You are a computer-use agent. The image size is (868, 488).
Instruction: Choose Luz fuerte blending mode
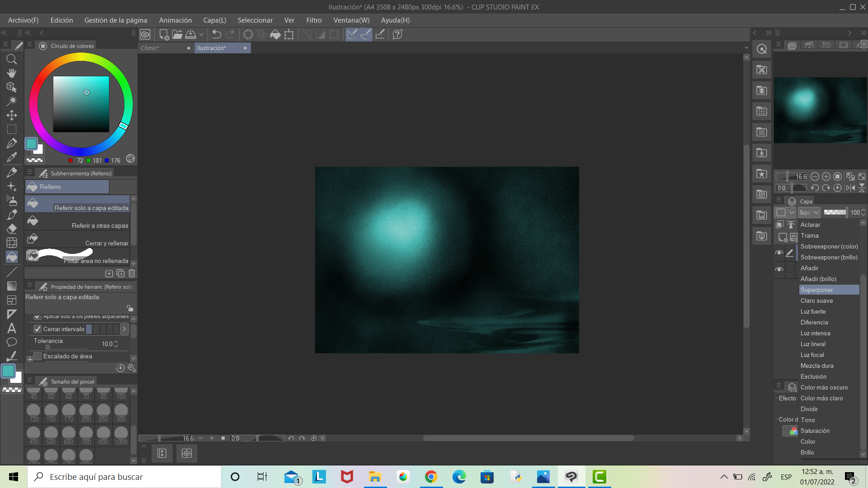coord(813,311)
